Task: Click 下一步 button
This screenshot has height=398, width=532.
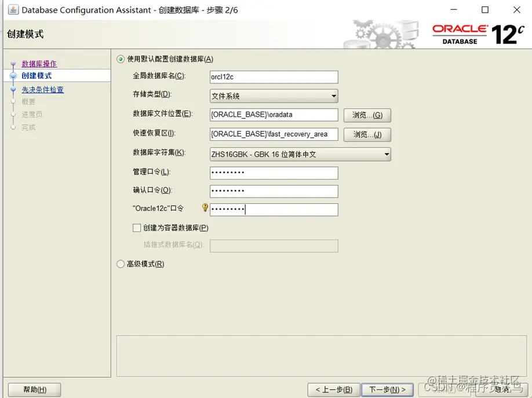Action: (388, 389)
